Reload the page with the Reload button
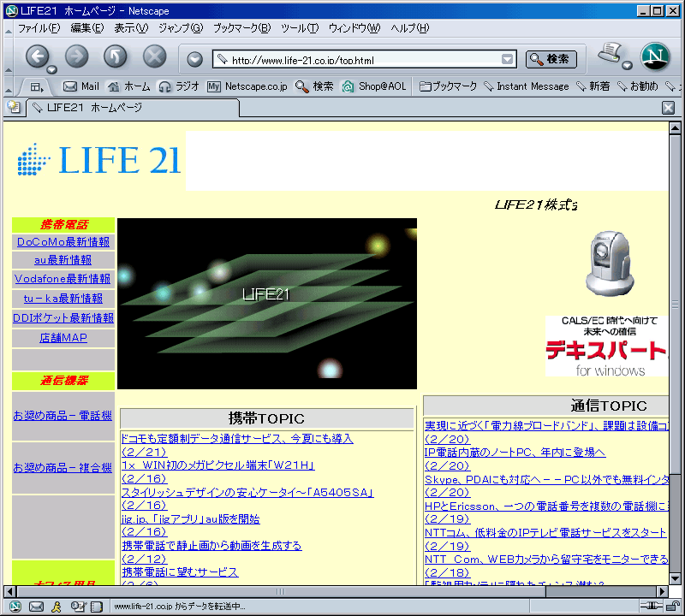 point(116,56)
